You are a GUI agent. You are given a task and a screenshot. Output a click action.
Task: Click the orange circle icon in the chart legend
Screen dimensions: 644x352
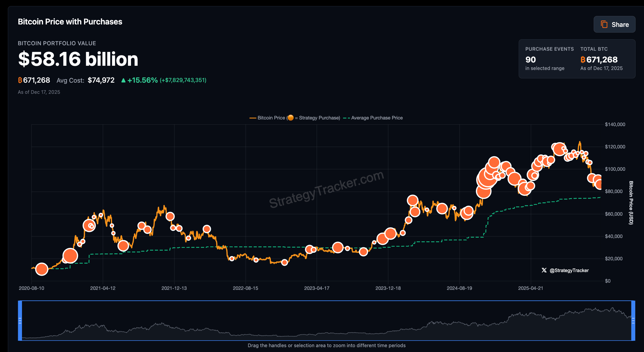point(291,118)
